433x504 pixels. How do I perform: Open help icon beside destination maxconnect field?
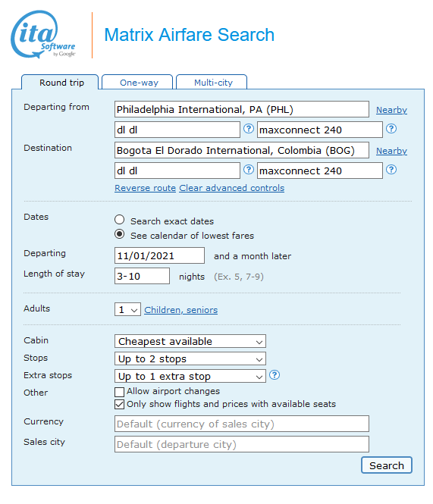[x=391, y=170]
